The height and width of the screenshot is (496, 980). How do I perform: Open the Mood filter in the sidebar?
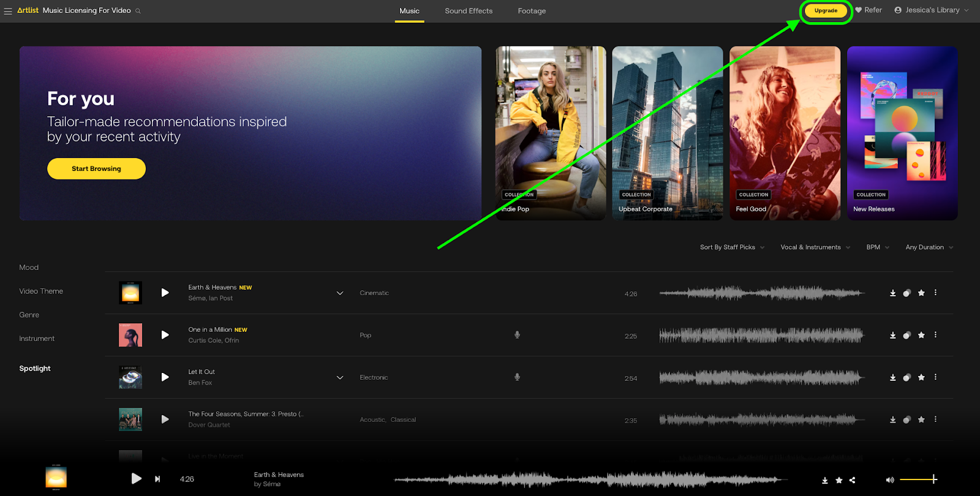29,268
